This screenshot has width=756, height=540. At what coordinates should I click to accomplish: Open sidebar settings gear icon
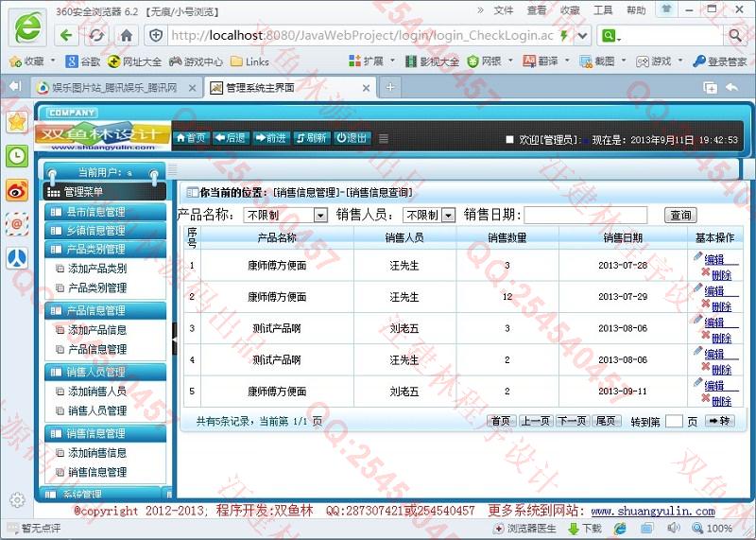pyautogui.click(x=17, y=499)
